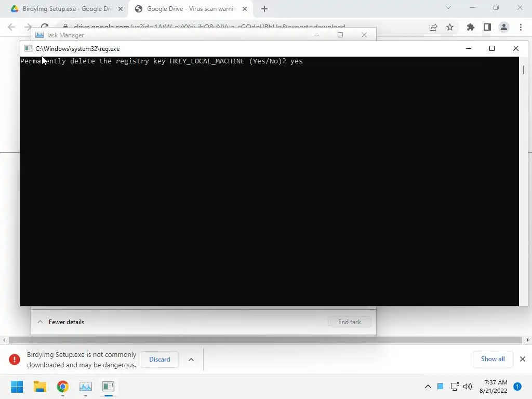
Task: Click the console vertical scrollbar thumb
Action: pos(524,70)
